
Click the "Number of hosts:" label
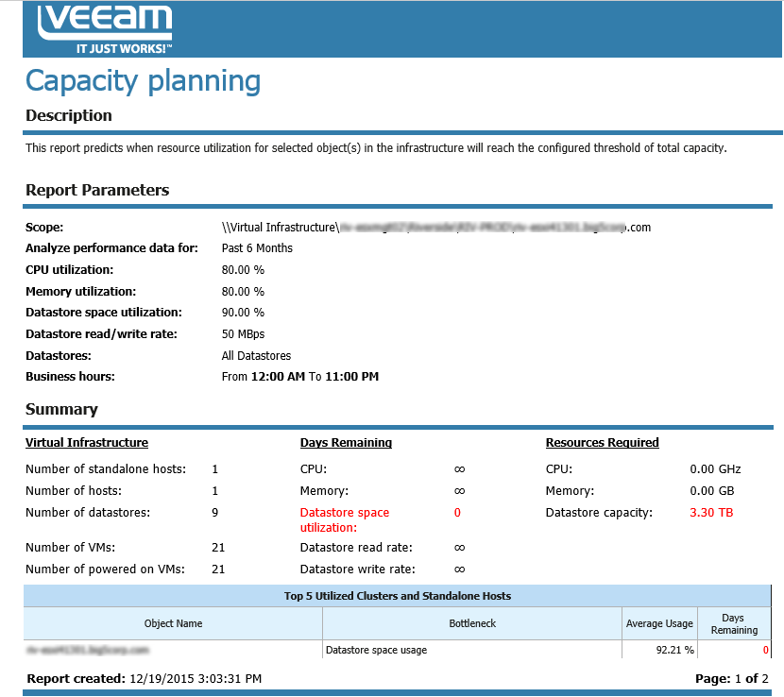tap(74, 491)
